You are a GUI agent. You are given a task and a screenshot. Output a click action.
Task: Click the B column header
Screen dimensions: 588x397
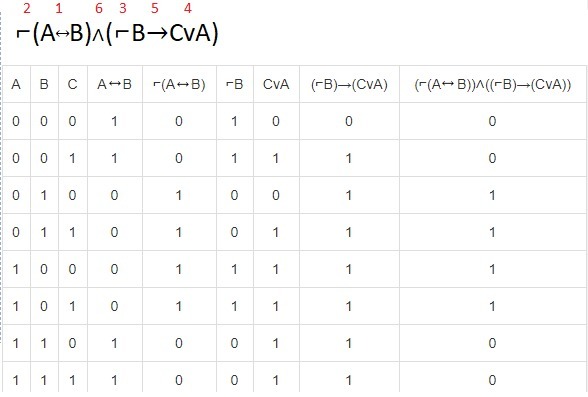44,84
